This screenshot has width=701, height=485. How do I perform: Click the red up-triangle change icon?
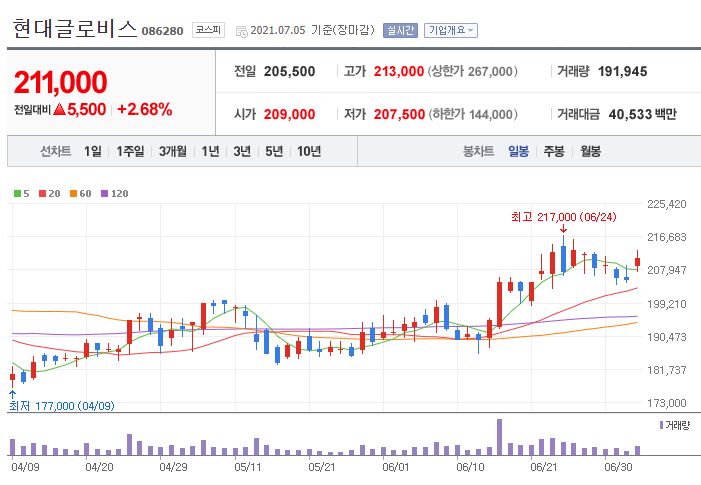tap(59, 109)
